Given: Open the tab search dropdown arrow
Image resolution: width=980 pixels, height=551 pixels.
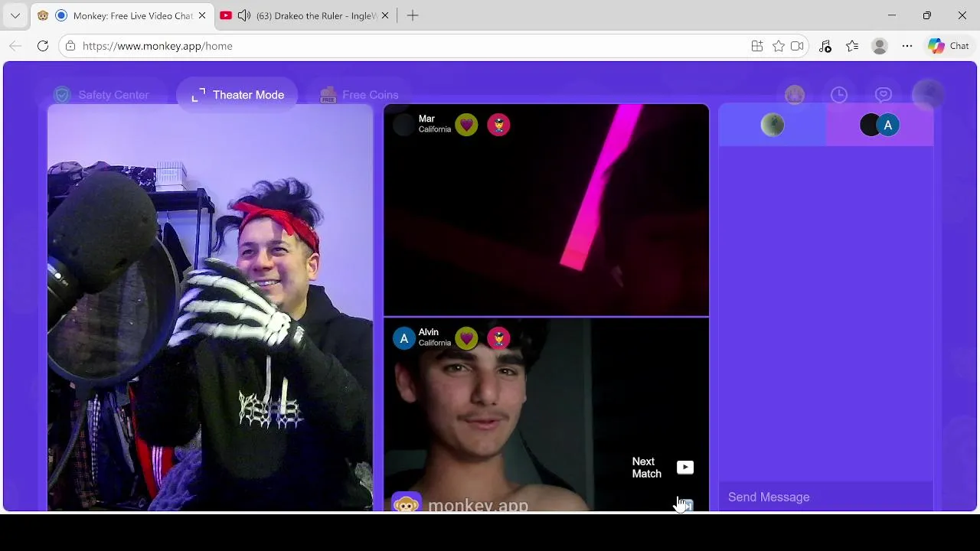Looking at the screenshot, I should coord(15,15).
